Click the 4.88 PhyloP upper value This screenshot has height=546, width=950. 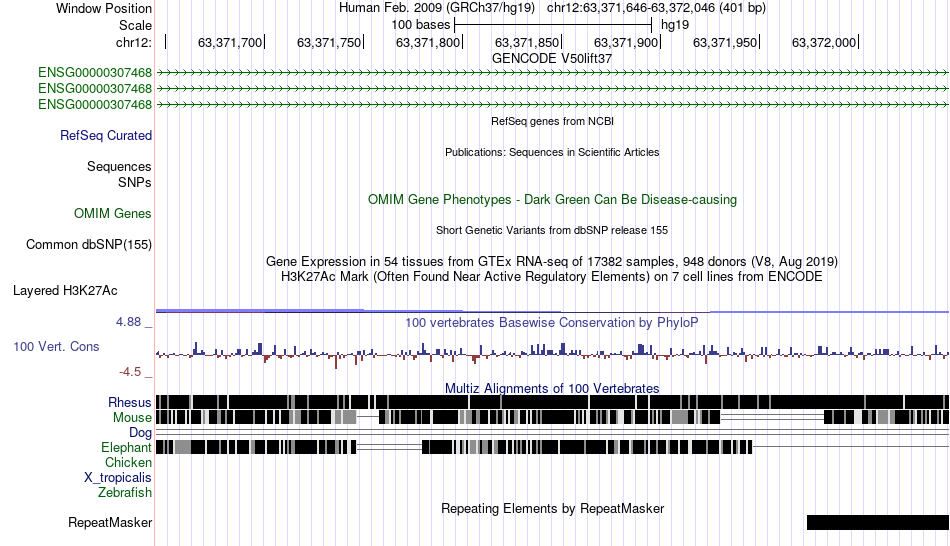point(128,322)
